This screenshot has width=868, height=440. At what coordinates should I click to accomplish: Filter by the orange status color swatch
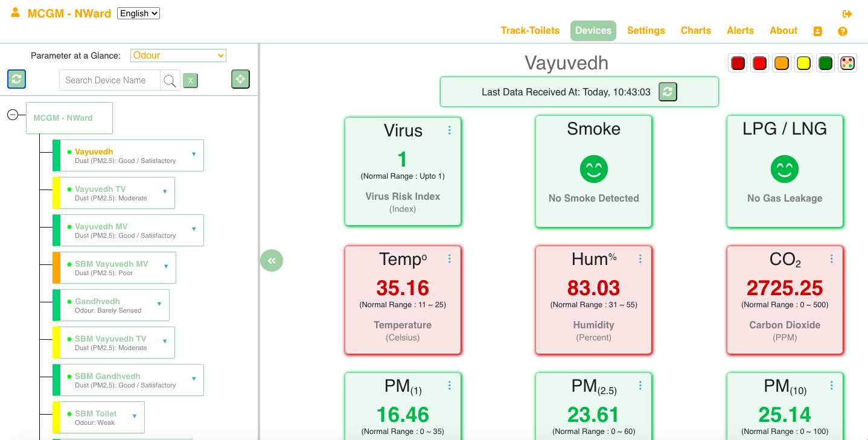point(782,63)
